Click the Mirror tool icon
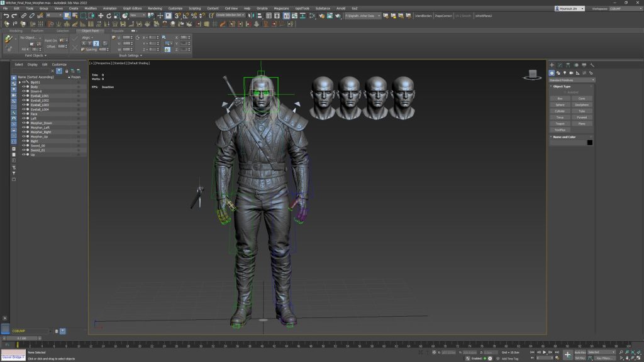The height and width of the screenshot is (362, 644). click(251, 16)
